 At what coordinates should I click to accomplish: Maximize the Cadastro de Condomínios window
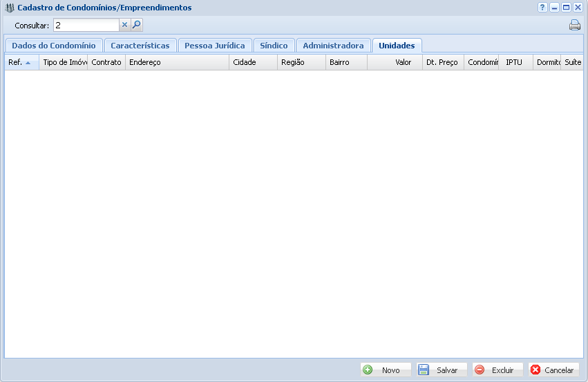click(x=566, y=8)
